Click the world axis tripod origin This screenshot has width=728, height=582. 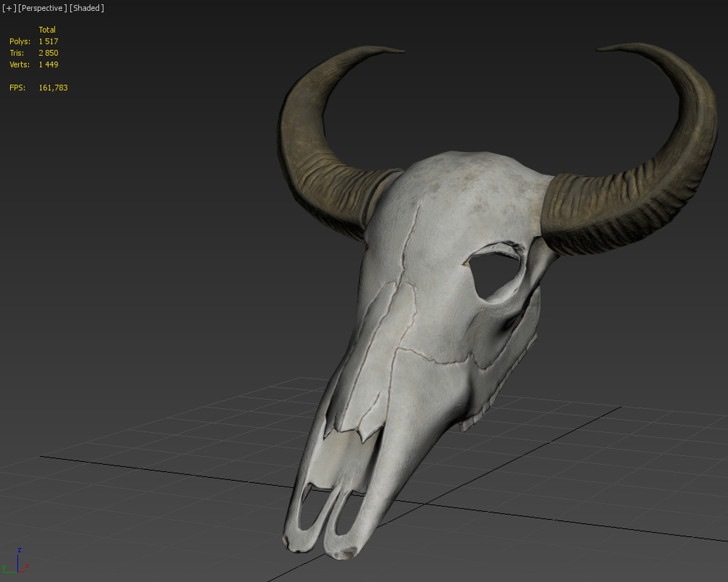point(18,572)
